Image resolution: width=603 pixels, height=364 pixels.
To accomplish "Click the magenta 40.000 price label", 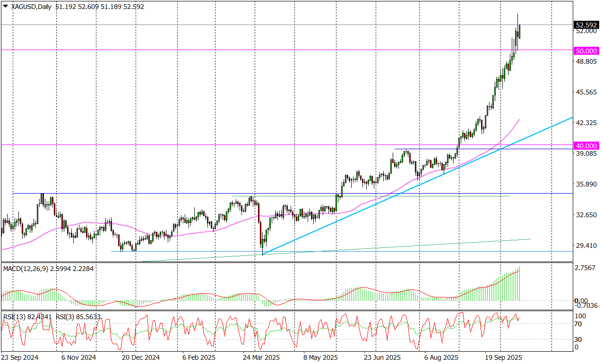I will tap(586, 145).
